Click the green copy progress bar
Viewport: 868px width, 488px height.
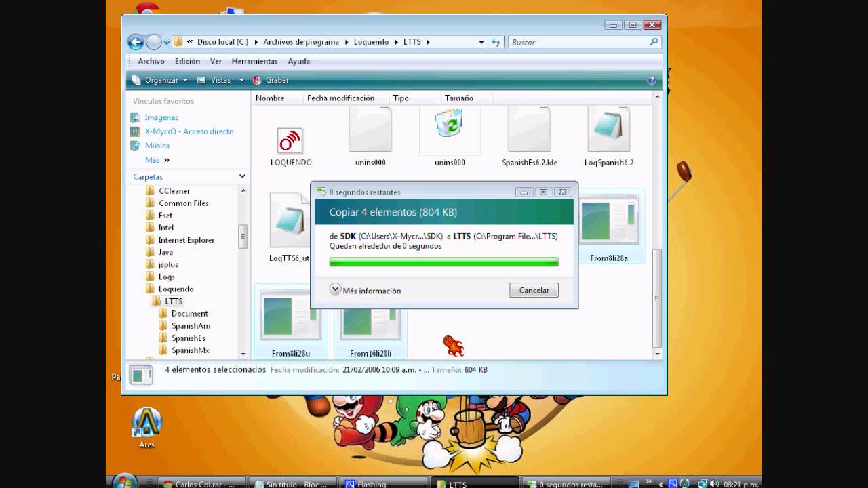pyautogui.click(x=443, y=262)
